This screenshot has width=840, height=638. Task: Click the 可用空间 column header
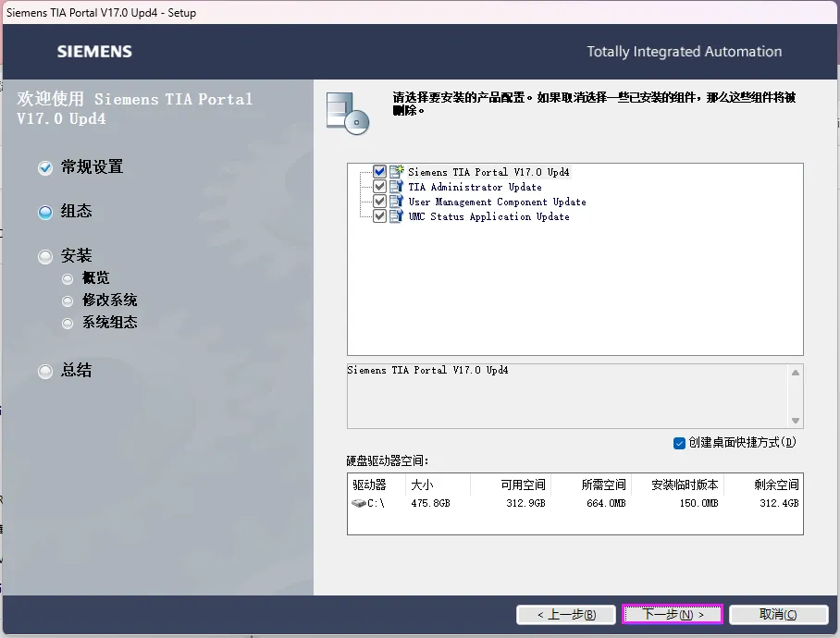tap(510, 485)
